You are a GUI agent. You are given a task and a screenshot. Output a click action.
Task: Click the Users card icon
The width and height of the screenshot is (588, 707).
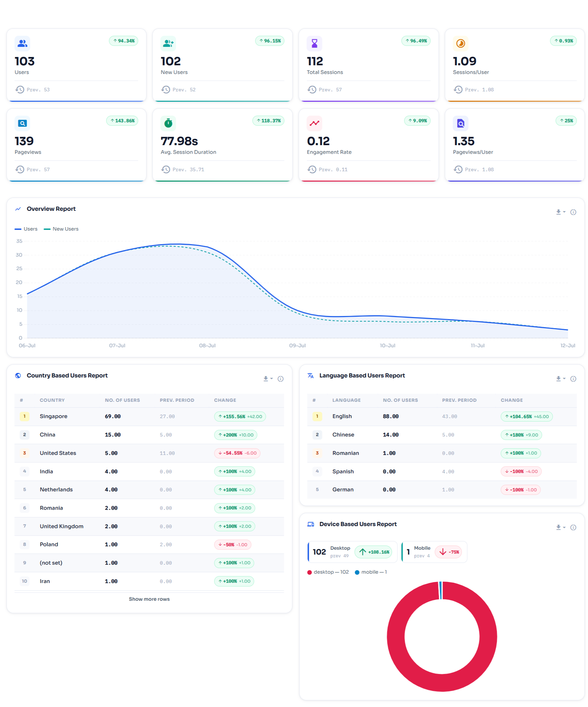click(x=22, y=43)
